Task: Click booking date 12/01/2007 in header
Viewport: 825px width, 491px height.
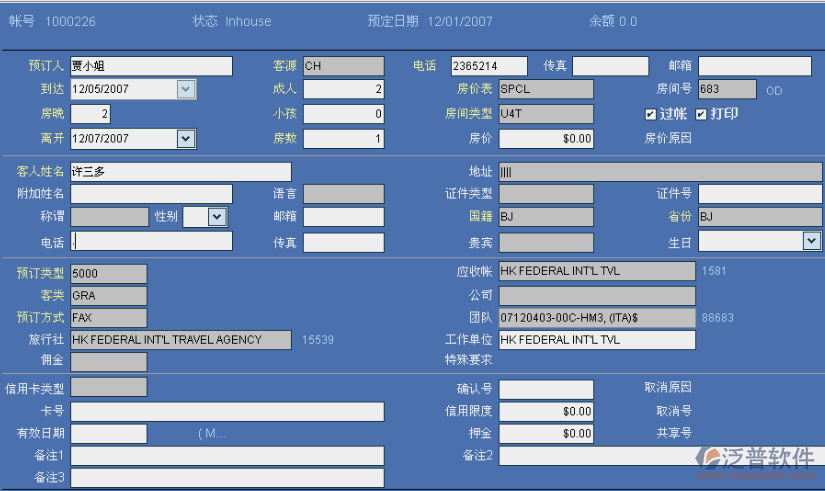Action: 460,22
